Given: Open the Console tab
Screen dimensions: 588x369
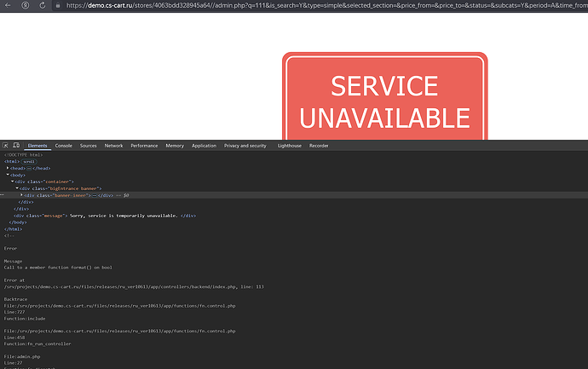Looking at the screenshot, I should tap(63, 146).
